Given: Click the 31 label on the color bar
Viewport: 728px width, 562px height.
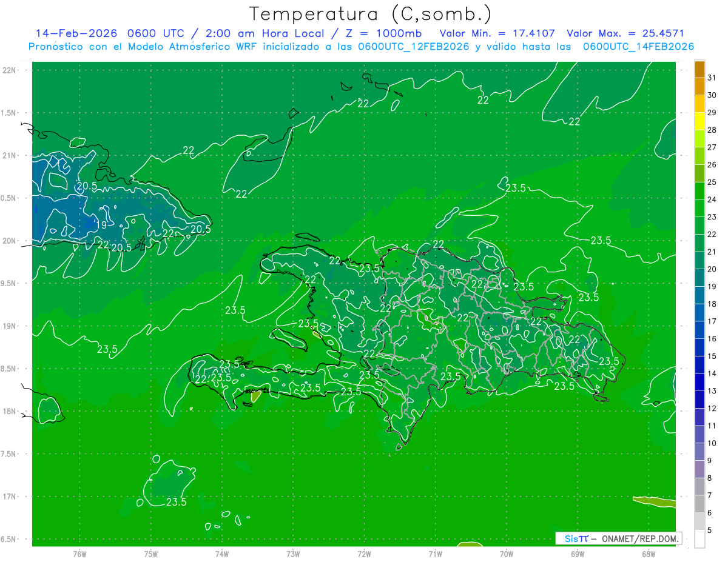Looking at the screenshot, I should pyautogui.click(x=712, y=78).
